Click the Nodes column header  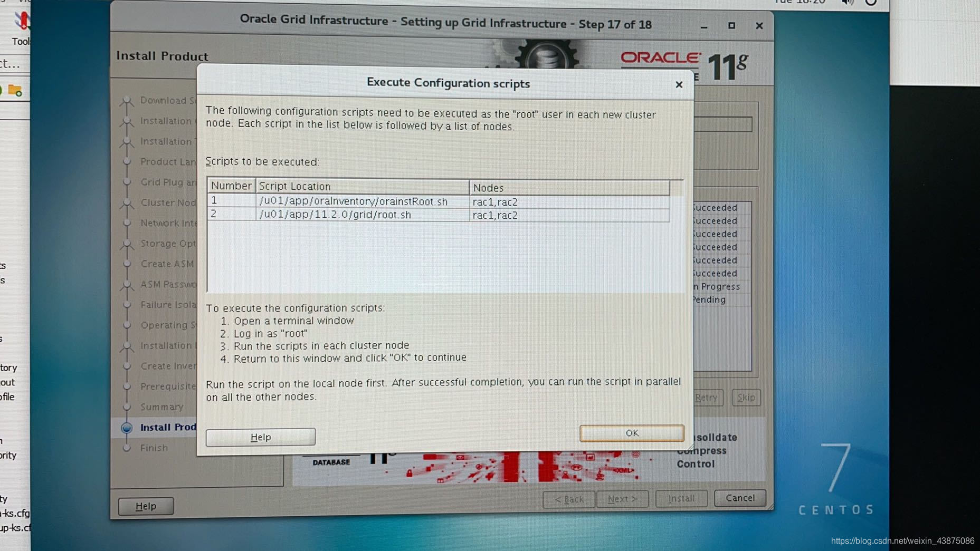tap(569, 187)
